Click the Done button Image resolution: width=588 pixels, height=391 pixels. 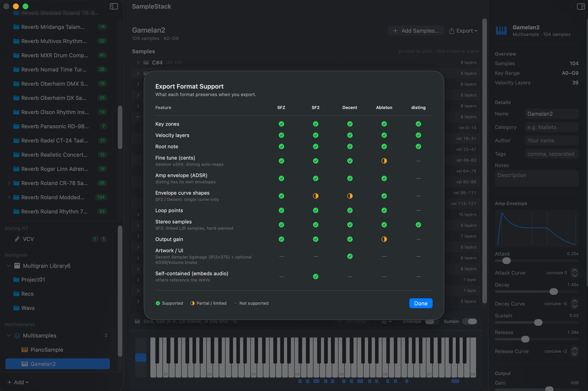click(421, 304)
